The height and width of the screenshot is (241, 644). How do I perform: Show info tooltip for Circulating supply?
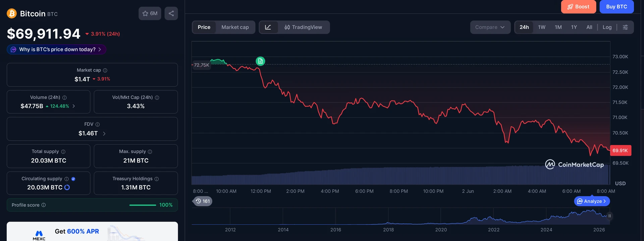click(x=66, y=179)
